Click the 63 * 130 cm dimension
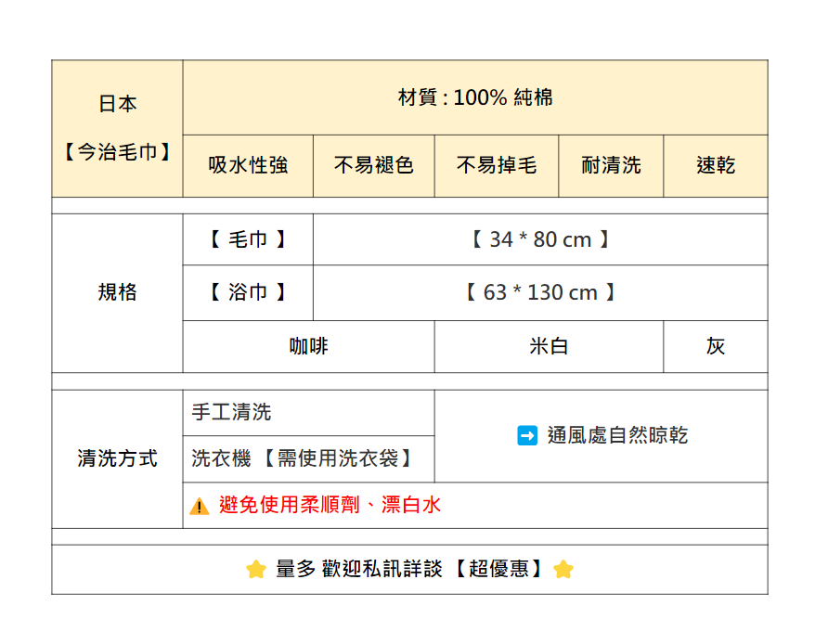The image size is (815, 644). (540, 293)
